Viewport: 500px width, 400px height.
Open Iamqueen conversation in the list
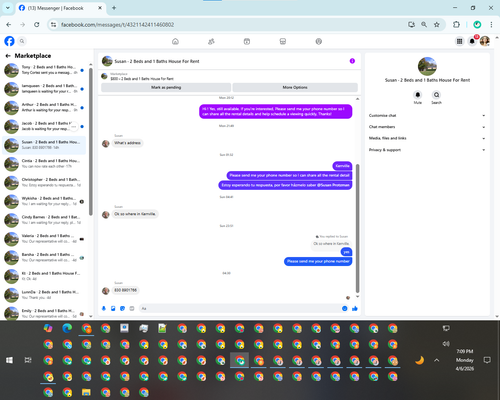pos(44,89)
